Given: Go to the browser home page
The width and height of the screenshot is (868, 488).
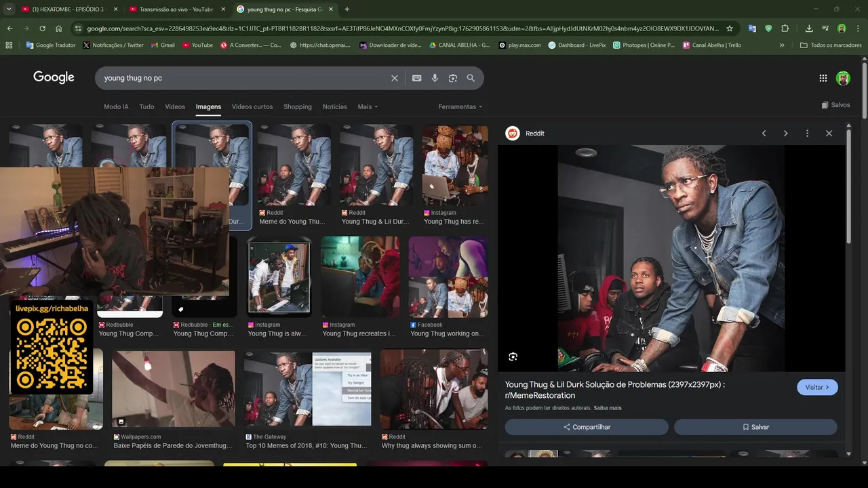Looking at the screenshot, I should pos(59,28).
